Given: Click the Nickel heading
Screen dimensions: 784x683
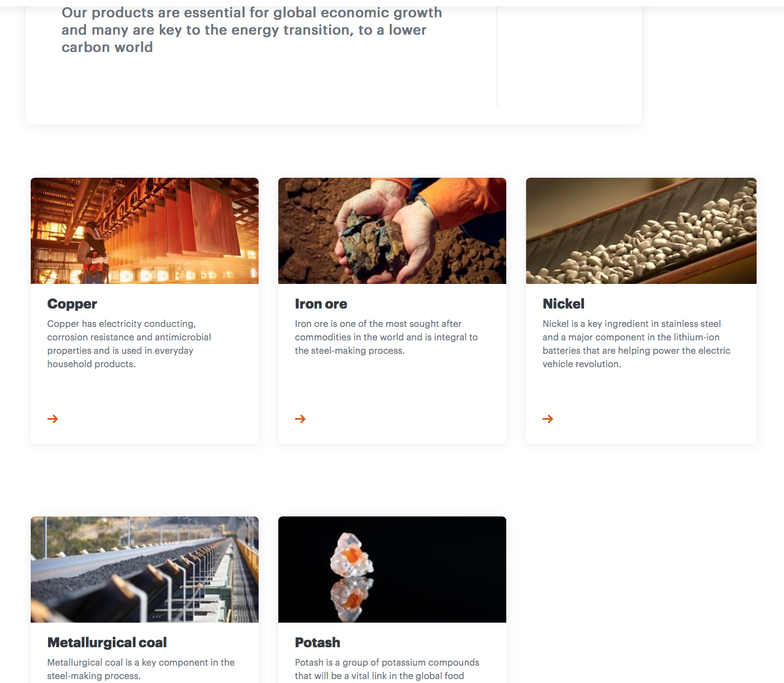Looking at the screenshot, I should point(563,304).
